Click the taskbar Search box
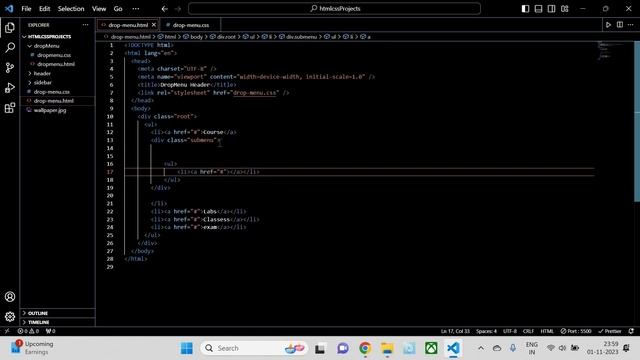Image resolution: width=640 pixels, height=360 pixels. pyautogui.click(x=254, y=348)
